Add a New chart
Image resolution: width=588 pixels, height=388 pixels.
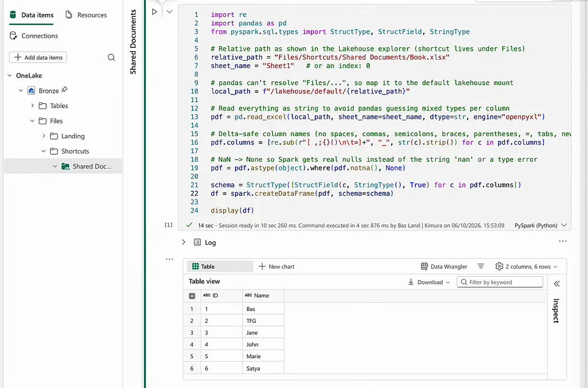pos(277,267)
